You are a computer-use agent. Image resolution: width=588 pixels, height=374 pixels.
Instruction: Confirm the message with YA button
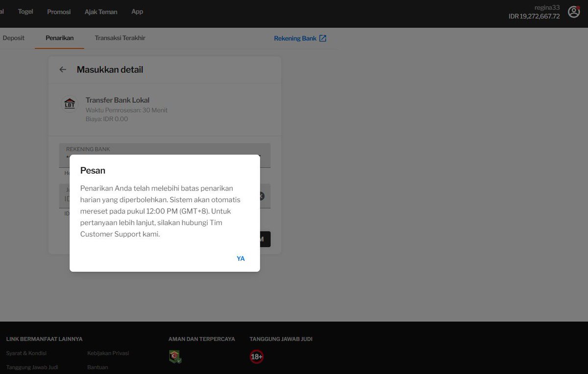241,258
